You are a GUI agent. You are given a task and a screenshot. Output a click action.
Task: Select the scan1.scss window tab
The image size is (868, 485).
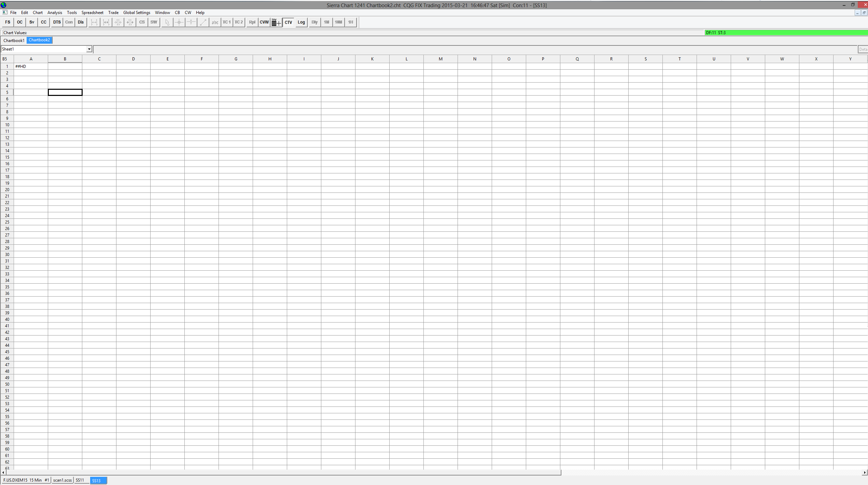(62, 480)
